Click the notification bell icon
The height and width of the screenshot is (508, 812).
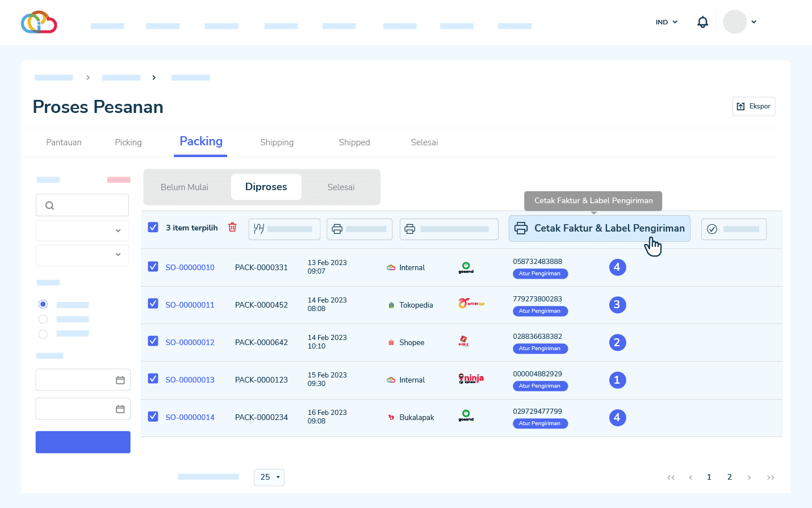pos(702,22)
